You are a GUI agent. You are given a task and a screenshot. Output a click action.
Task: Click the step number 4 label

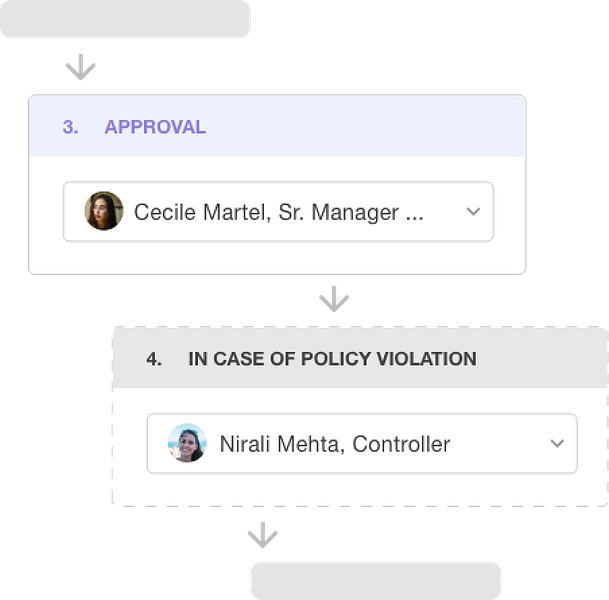coord(154,359)
